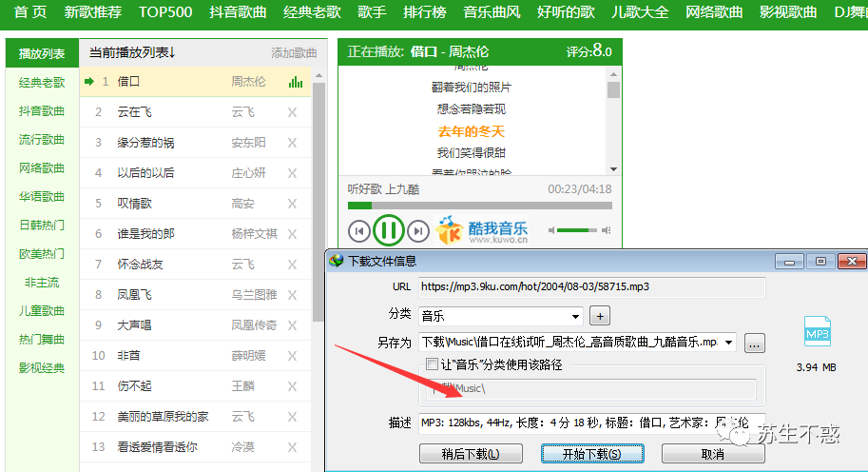The width and height of the screenshot is (868, 472).
Task: Mute the player volume speaker icon
Action: (x=551, y=230)
